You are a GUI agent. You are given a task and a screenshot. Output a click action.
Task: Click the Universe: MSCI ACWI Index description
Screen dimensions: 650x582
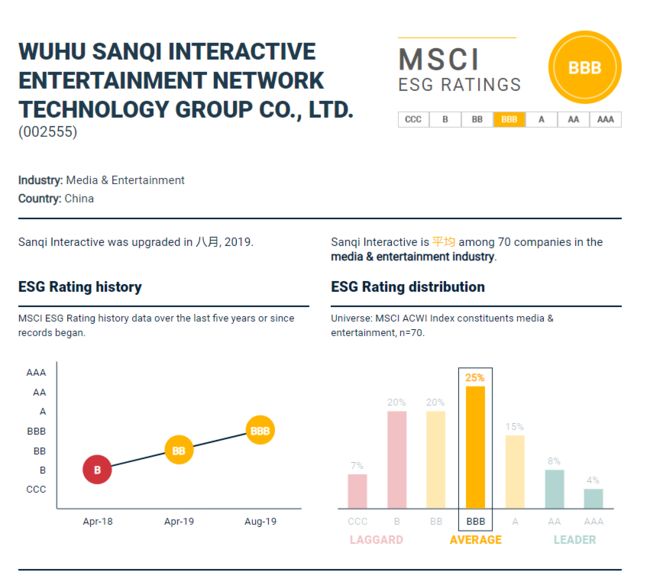(x=442, y=325)
